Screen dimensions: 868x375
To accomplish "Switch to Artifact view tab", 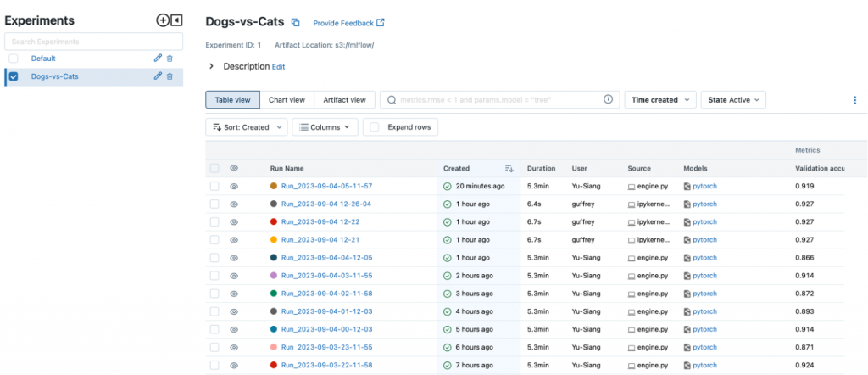I will pos(344,100).
